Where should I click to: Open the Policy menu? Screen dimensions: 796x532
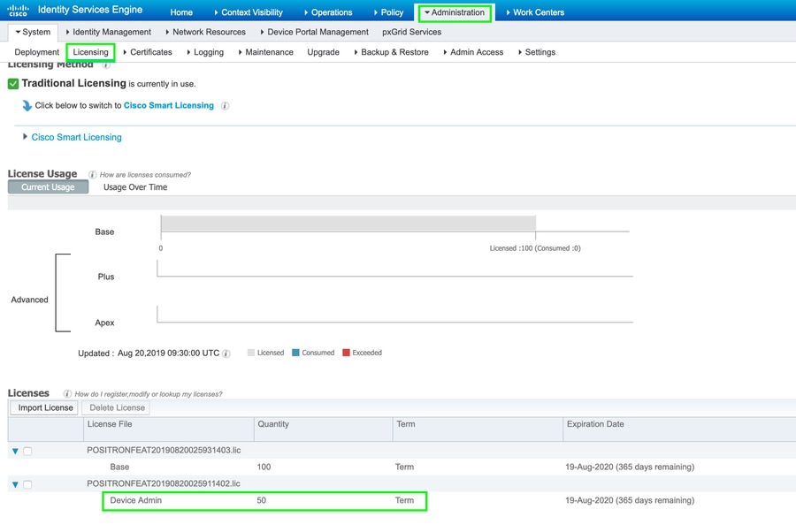(388, 12)
